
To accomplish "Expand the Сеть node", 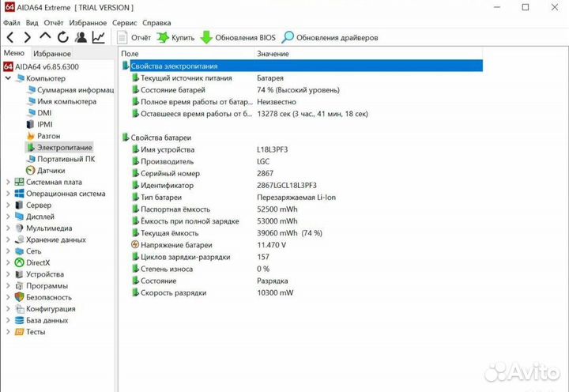I will click(8, 251).
